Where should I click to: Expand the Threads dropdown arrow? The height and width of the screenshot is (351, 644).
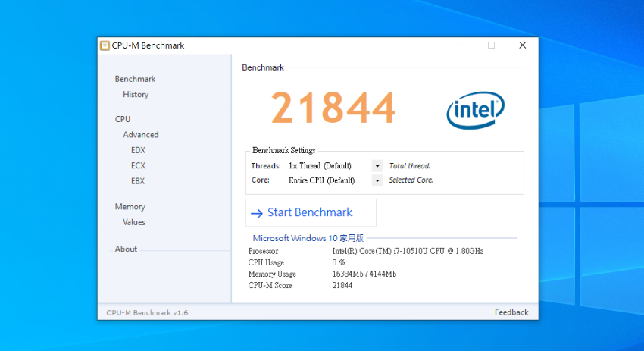pyautogui.click(x=377, y=166)
